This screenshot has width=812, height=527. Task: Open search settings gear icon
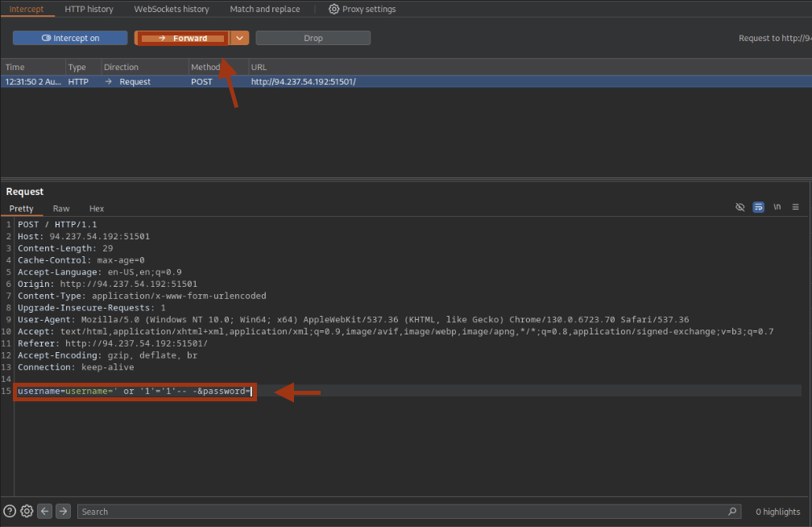point(27,512)
